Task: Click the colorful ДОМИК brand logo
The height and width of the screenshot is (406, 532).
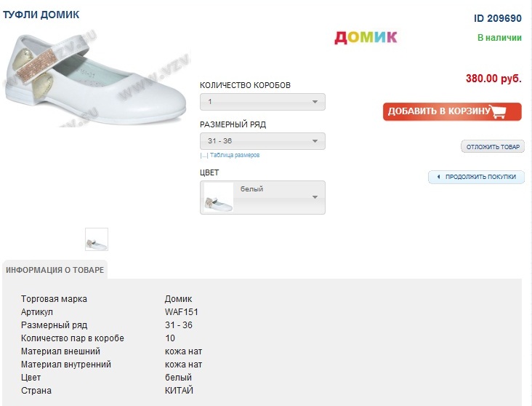Action: [x=366, y=37]
